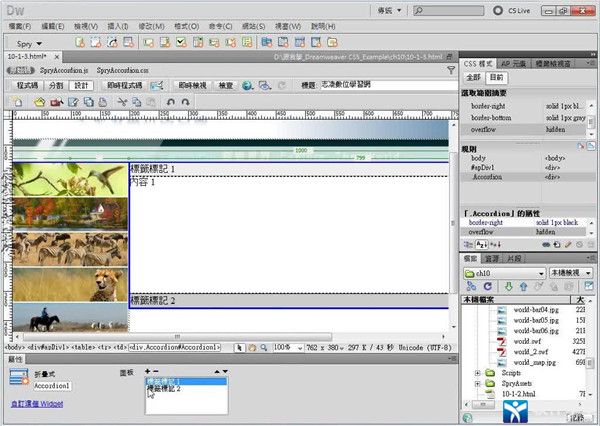Click the Cut scissors icon
The image size is (600, 426).
122,102
